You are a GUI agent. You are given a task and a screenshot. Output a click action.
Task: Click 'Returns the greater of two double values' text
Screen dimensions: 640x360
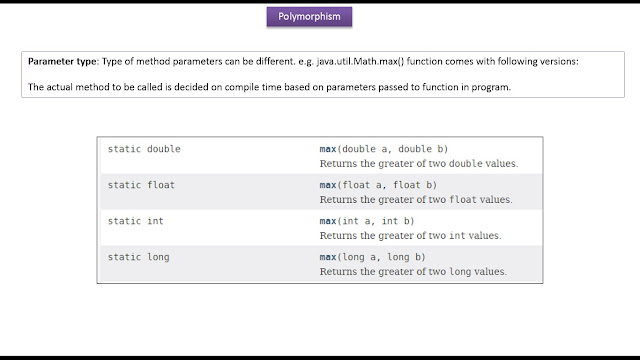(419, 164)
